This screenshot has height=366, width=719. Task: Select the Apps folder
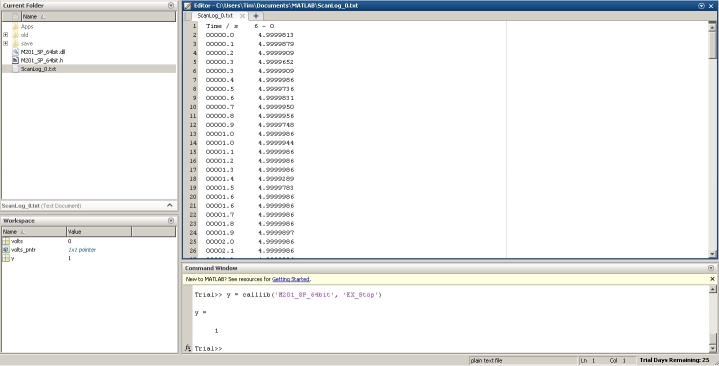click(x=27, y=27)
